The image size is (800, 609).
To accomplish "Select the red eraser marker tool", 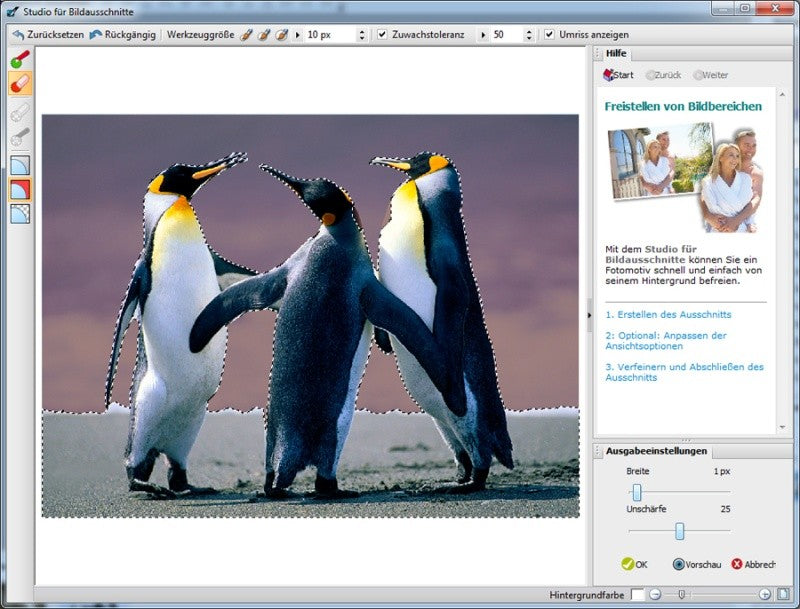I will 20,84.
